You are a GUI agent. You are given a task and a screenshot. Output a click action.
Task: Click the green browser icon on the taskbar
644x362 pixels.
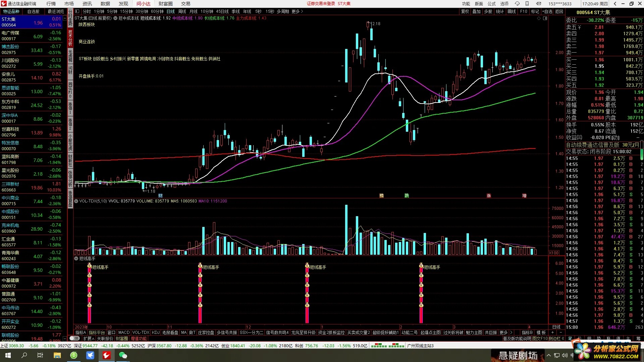coord(74,355)
